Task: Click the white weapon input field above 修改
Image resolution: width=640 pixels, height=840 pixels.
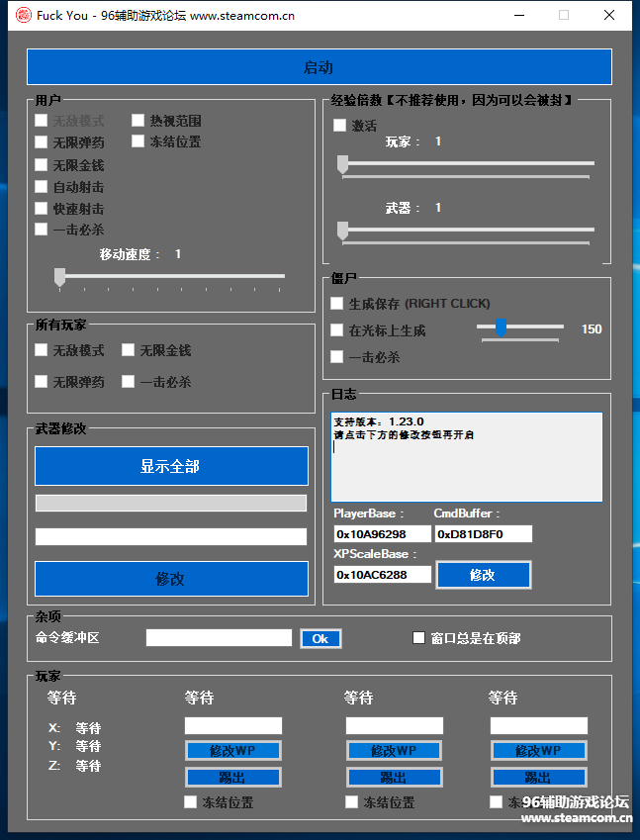Action: click(x=171, y=537)
